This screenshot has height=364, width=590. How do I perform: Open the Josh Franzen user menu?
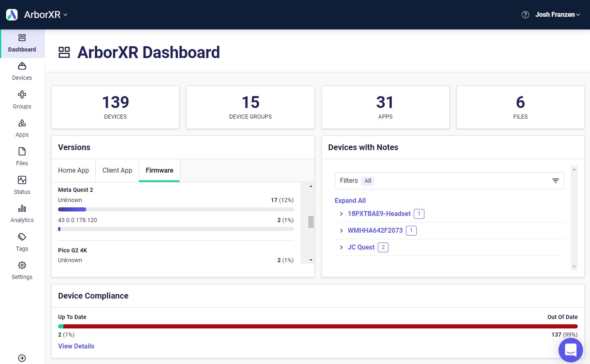click(x=558, y=15)
